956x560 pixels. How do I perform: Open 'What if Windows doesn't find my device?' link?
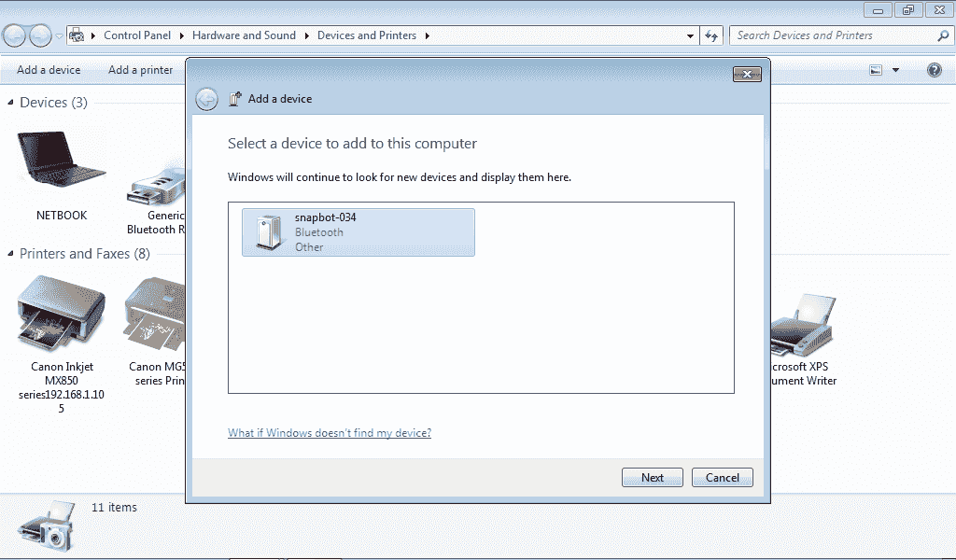click(x=330, y=433)
